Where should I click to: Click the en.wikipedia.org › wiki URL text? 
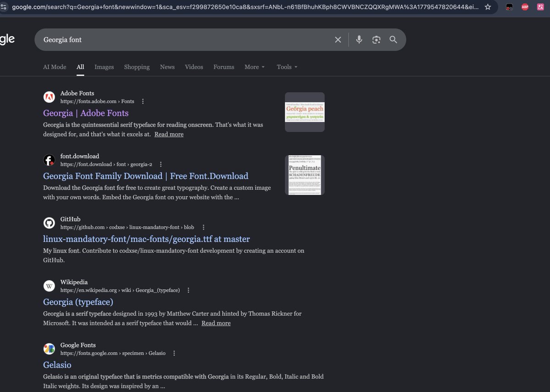(120, 290)
